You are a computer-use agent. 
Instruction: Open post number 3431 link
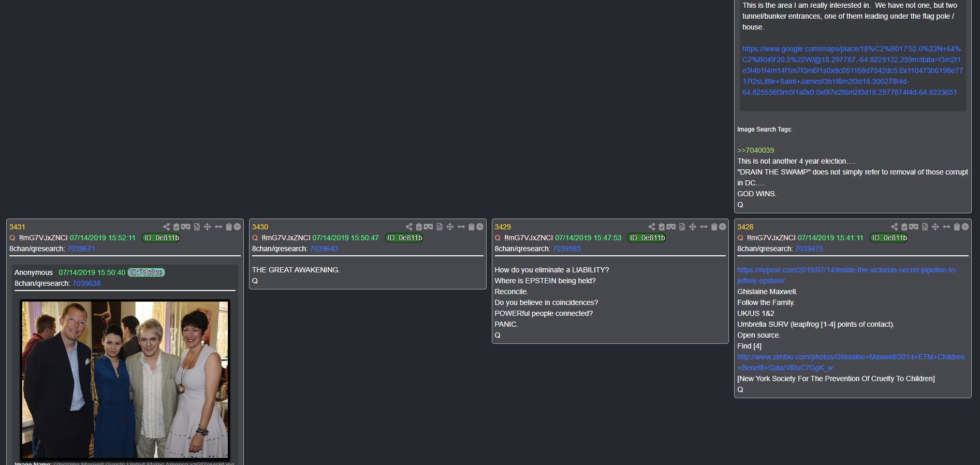click(x=17, y=227)
